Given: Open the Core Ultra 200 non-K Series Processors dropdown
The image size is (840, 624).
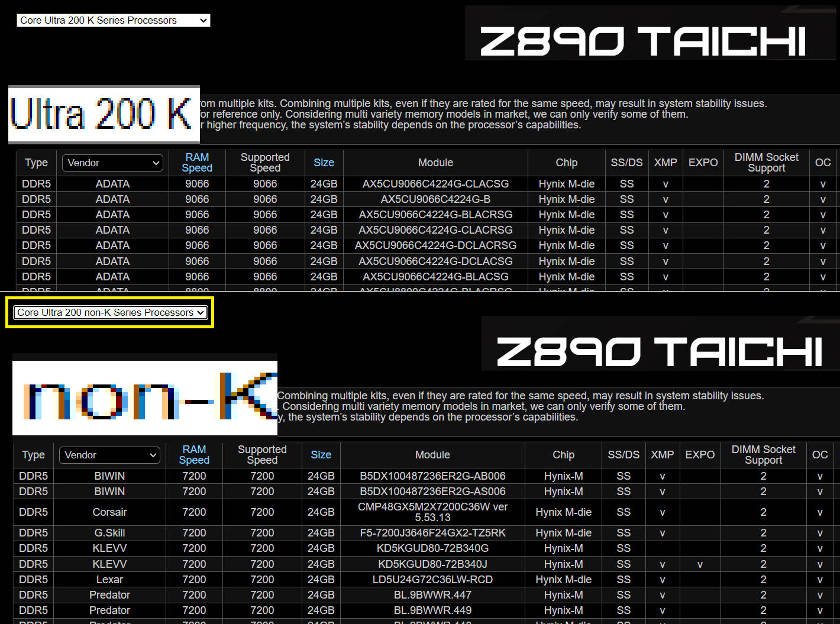Looking at the screenshot, I should [x=111, y=312].
